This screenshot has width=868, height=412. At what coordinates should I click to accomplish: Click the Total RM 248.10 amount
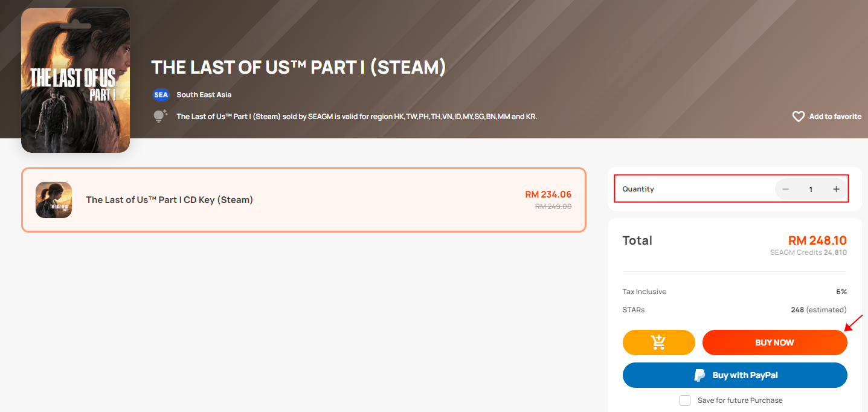tap(817, 240)
